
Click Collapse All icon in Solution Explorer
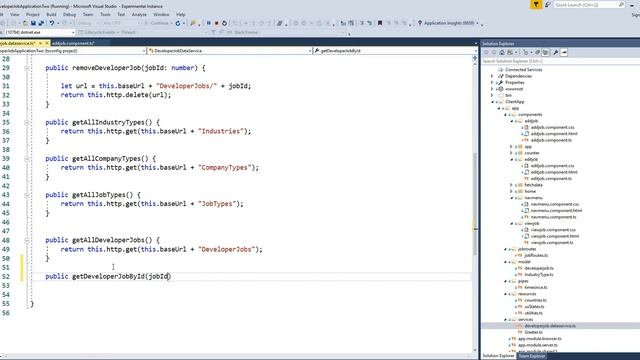coord(538,52)
